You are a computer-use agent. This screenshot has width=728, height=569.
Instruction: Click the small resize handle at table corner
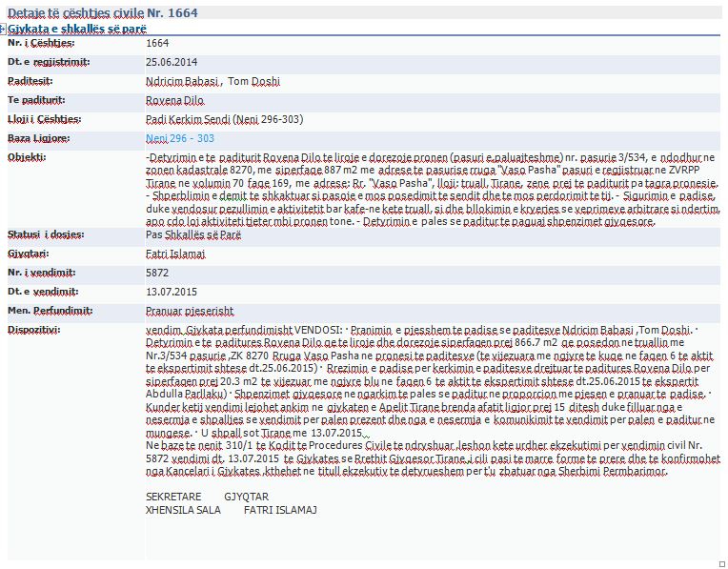pos(721,563)
